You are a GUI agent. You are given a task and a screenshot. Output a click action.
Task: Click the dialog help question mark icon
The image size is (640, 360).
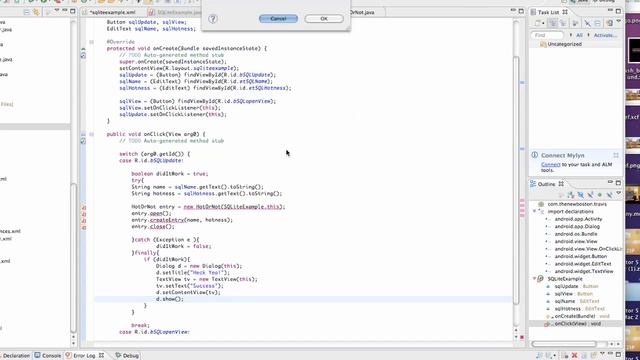coord(213,19)
